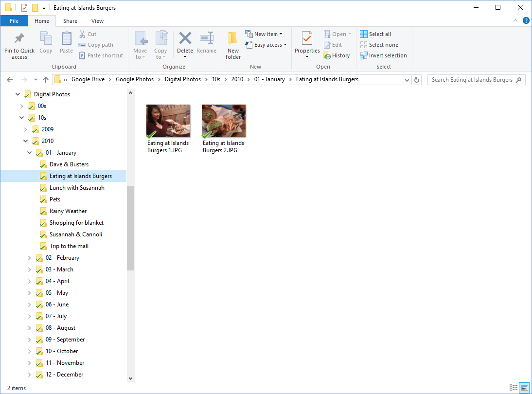Click the navigation pane scrollbar thumb
This screenshot has height=394, width=532.
click(131, 229)
